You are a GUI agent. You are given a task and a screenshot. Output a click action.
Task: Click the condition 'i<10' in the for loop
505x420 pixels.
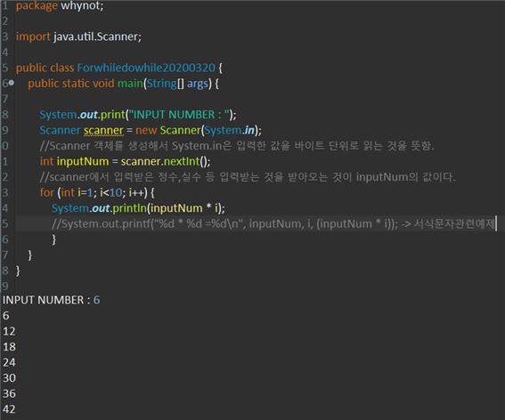110,192
